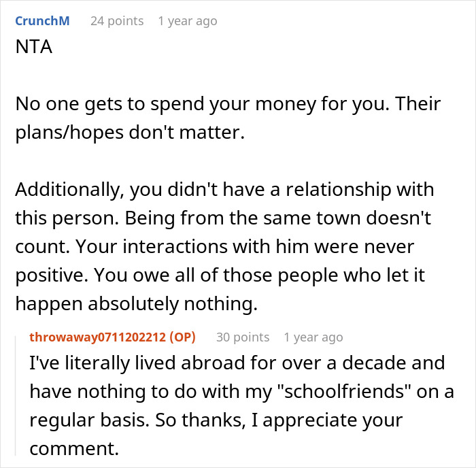Open CrunchM comment's '1 year ago' timestamp
476x468 pixels.
click(187, 21)
